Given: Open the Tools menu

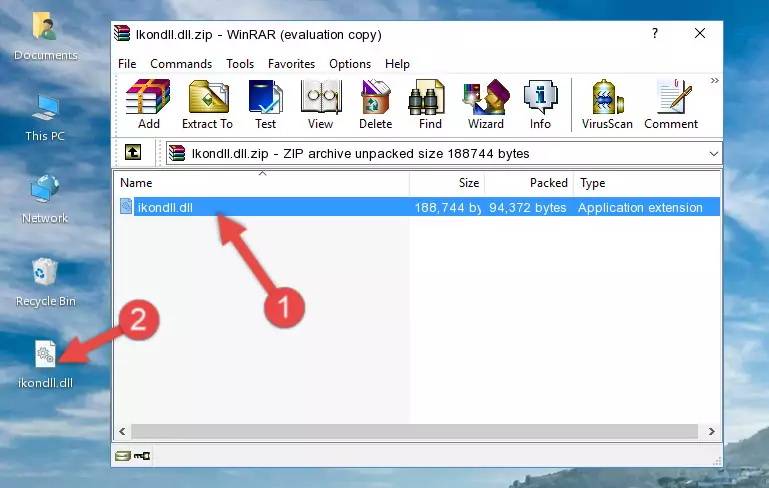Looking at the screenshot, I should [x=240, y=64].
